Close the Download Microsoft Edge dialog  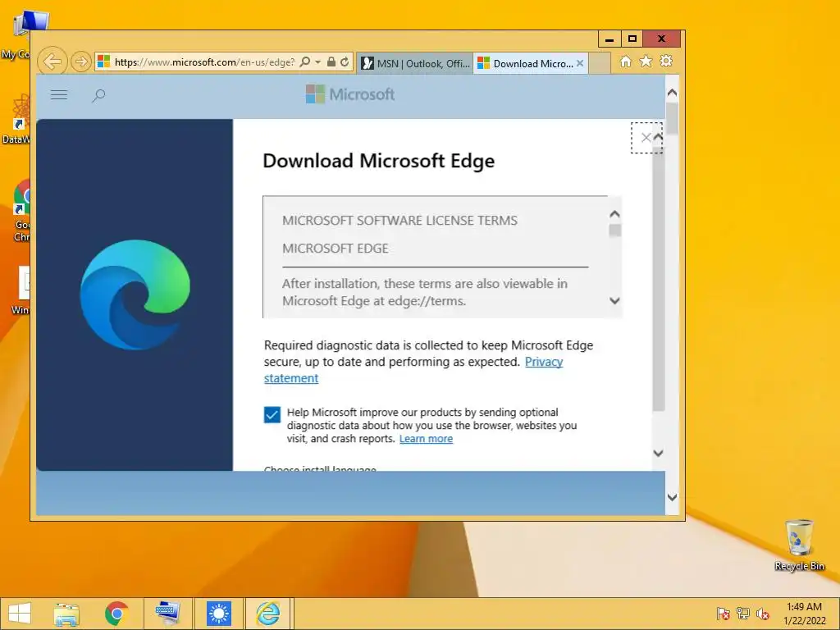(646, 138)
